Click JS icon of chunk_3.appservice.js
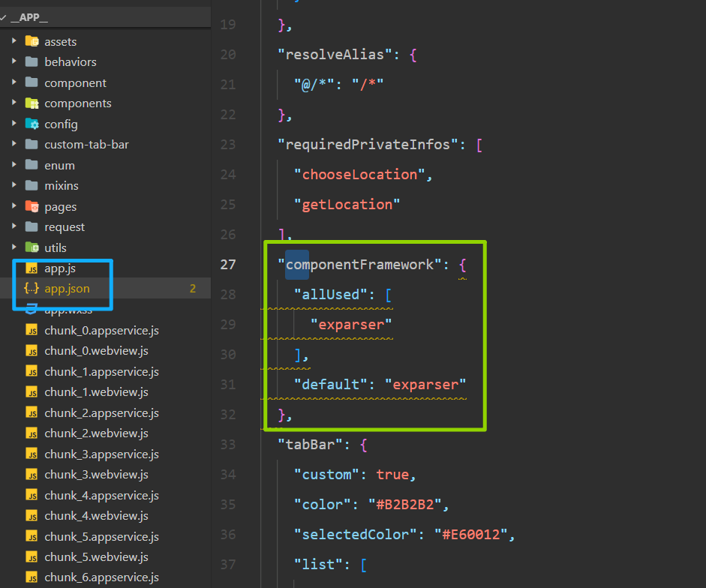This screenshot has width=706, height=588. tap(32, 454)
